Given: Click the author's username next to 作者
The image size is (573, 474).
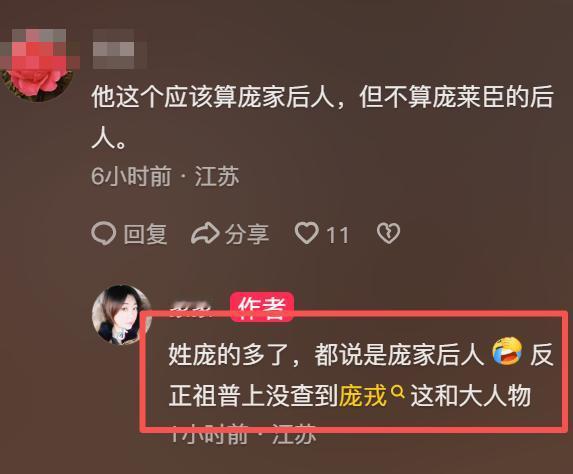Looking at the screenshot, I should click(x=191, y=309).
